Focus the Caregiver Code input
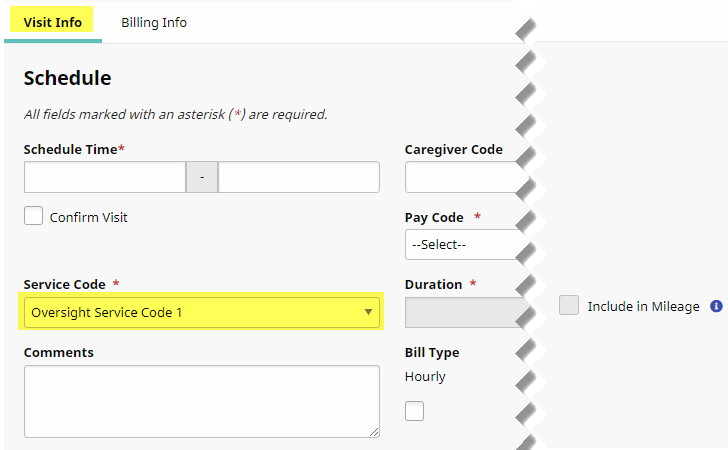 coord(464,177)
